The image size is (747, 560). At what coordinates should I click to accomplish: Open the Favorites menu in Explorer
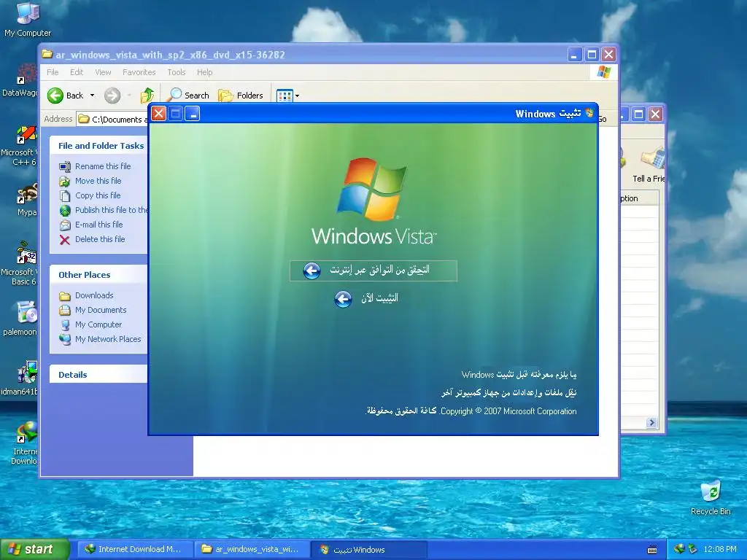pyautogui.click(x=139, y=72)
